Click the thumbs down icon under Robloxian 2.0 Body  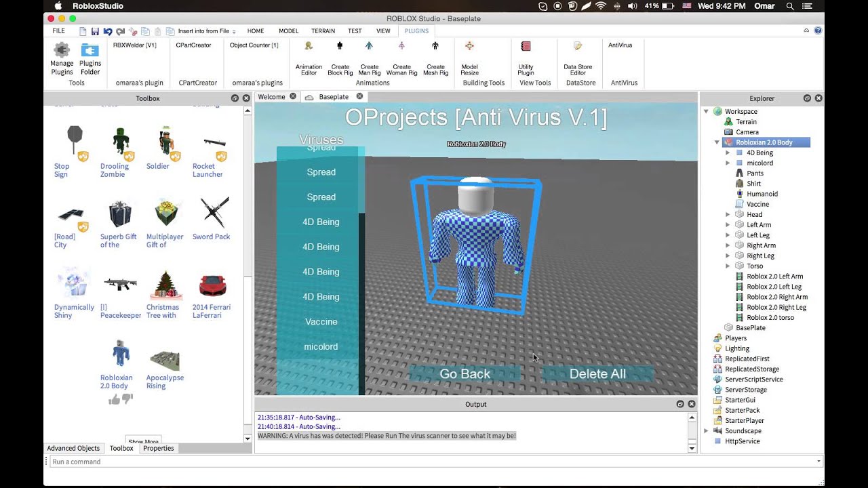(x=127, y=400)
